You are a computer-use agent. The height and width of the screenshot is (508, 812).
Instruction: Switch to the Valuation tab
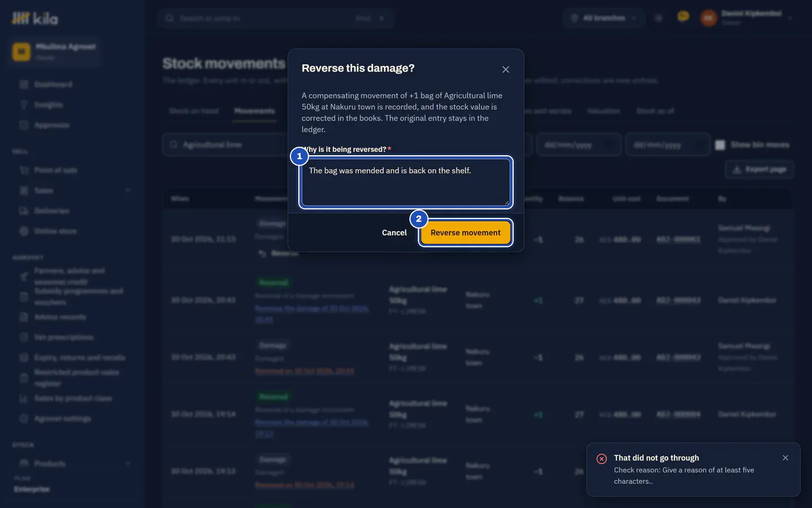point(604,111)
